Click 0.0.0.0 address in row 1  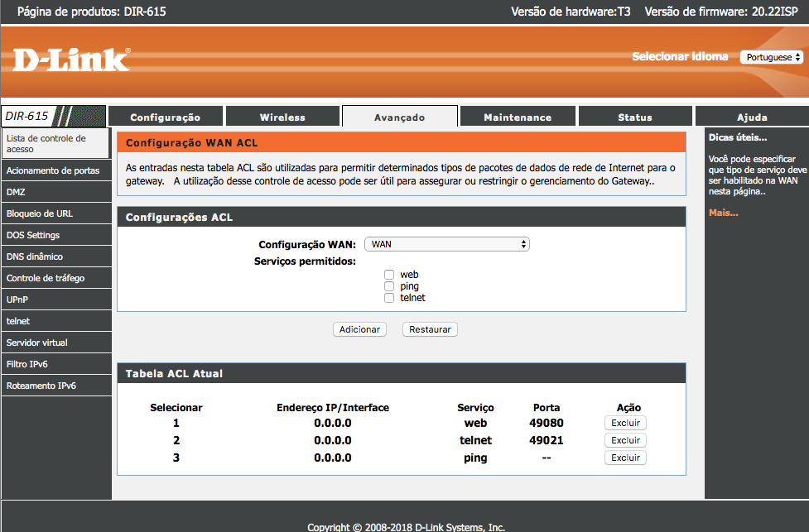coord(333,423)
